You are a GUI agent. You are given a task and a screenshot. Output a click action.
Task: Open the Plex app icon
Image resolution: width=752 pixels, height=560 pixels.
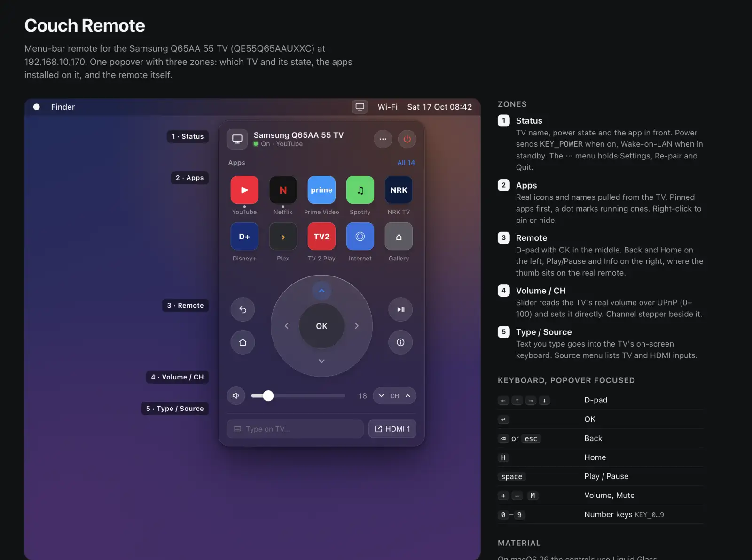click(283, 237)
